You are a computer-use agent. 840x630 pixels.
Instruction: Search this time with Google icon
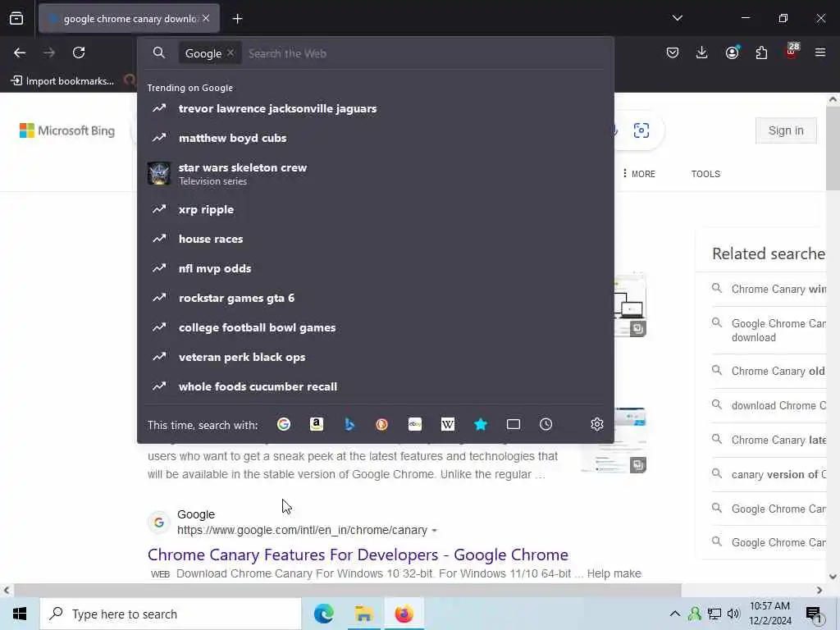(284, 424)
